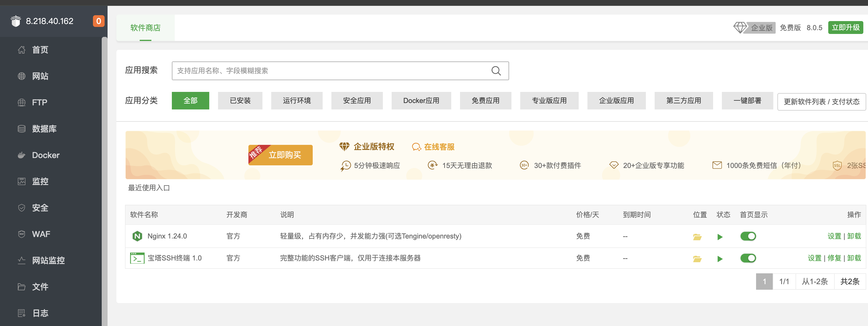Open 网站监控 in the sidebar
This screenshot has height=326, width=868.
coord(48,260)
